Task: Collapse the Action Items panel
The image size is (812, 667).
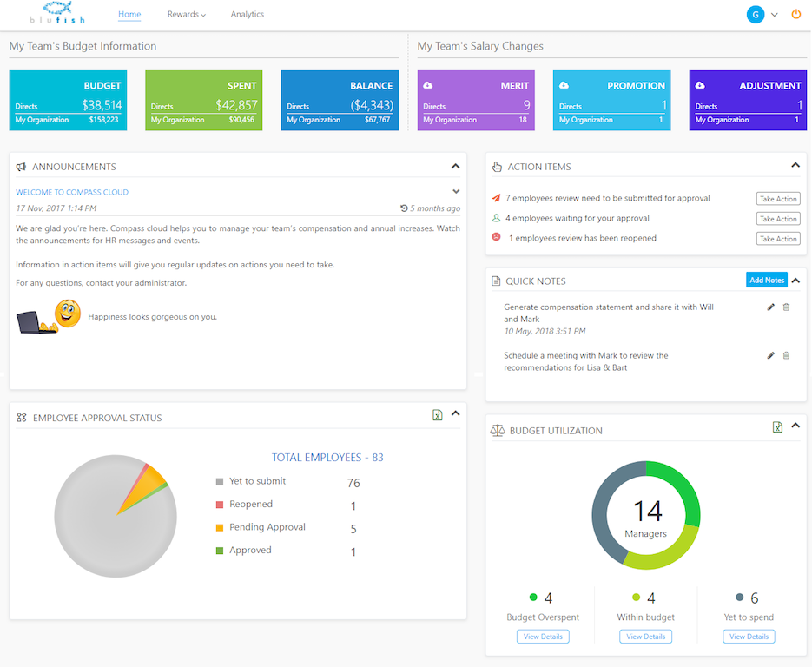Action: pyautogui.click(x=795, y=165)
